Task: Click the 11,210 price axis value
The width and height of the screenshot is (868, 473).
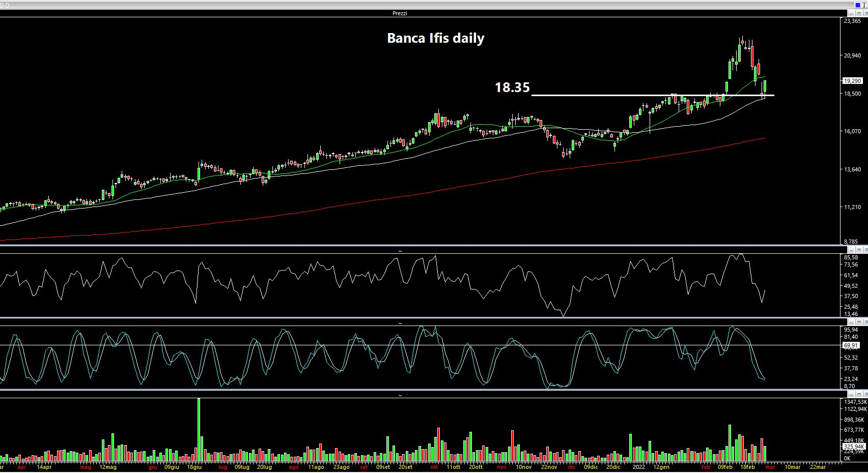Action: [x=852, y=208]
